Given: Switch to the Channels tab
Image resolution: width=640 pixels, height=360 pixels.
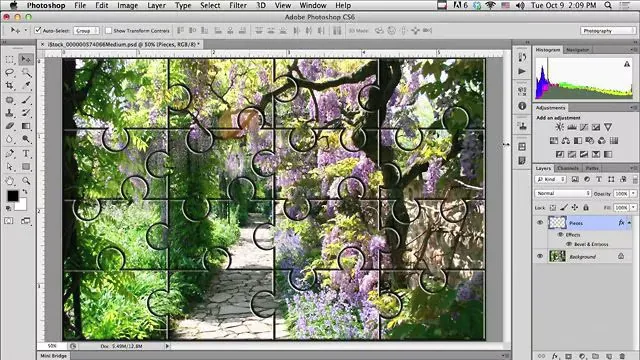Looking at the screenshot, I should click(x=568, y=168).
